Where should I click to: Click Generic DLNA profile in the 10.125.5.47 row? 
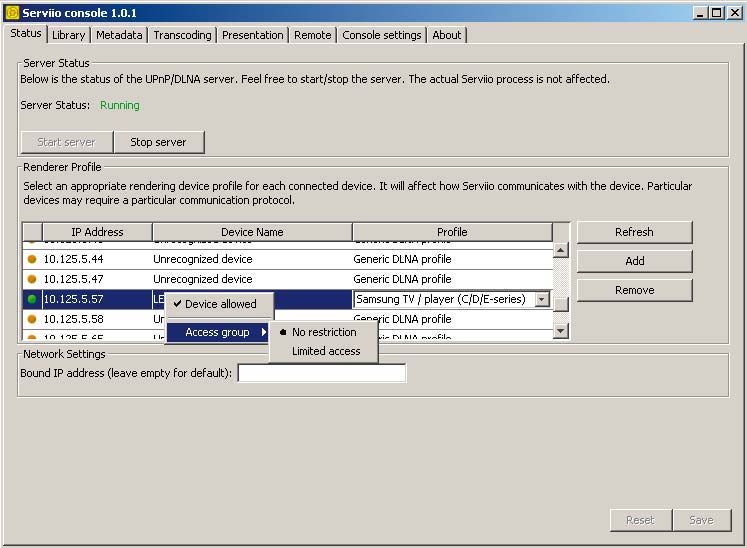[402, 279]
